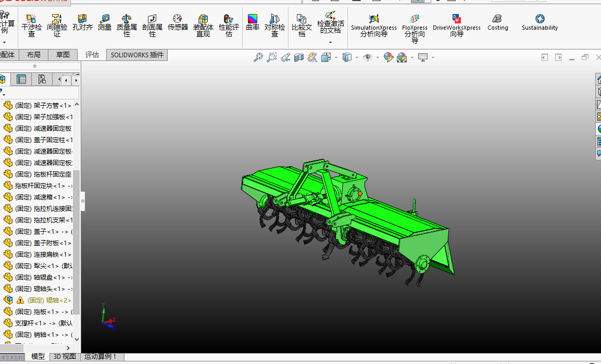Click the Zoom to Fit icon
The image size is (601, 364).
click(258, 57)
